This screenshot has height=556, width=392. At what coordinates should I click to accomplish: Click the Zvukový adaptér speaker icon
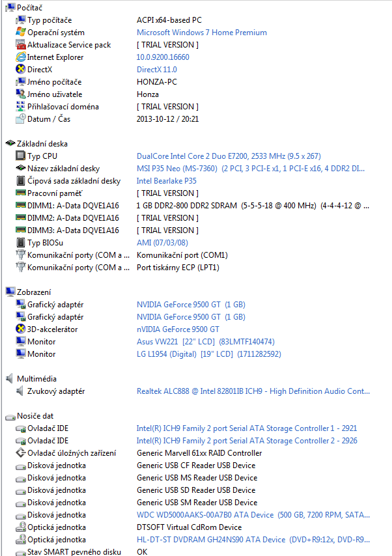[x=20, y=391]
